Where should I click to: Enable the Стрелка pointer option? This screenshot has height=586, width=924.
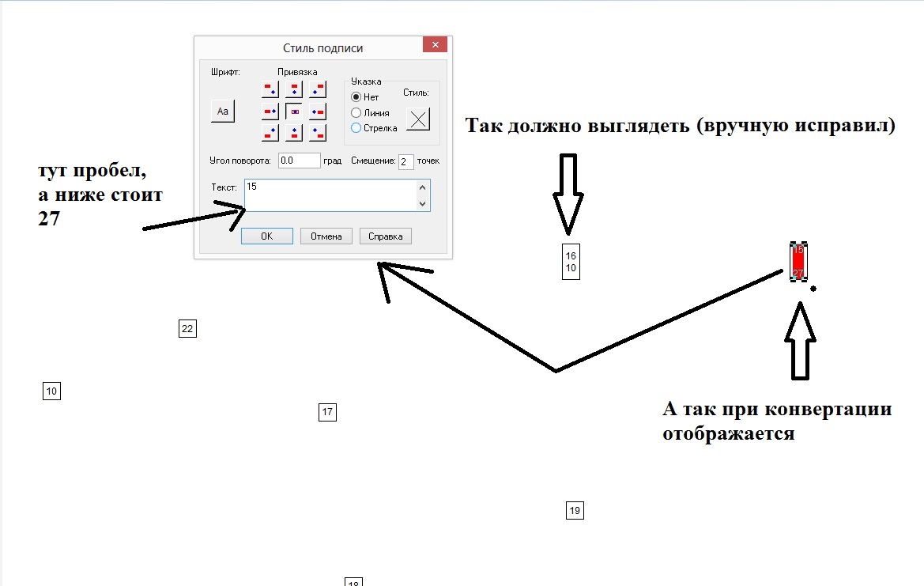[x=356, y=129]
